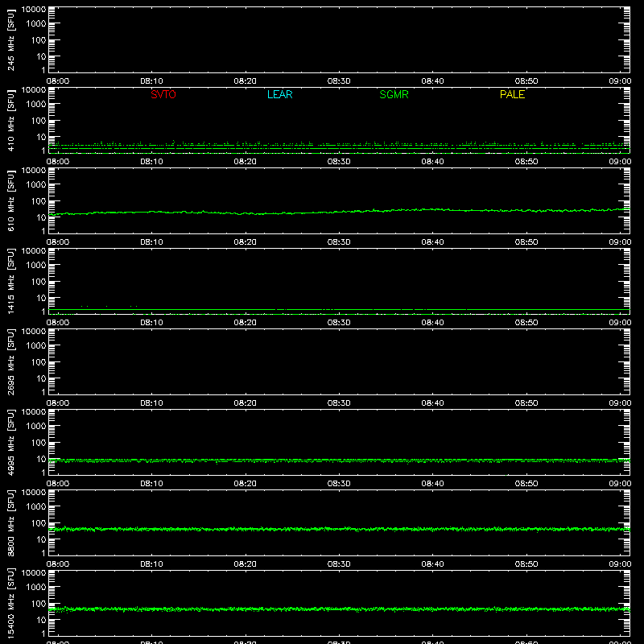Select the 8800 MHz [SFU] axis title
Image resolution: width=644 pixels, height=644 pixels.
point(10,522)
